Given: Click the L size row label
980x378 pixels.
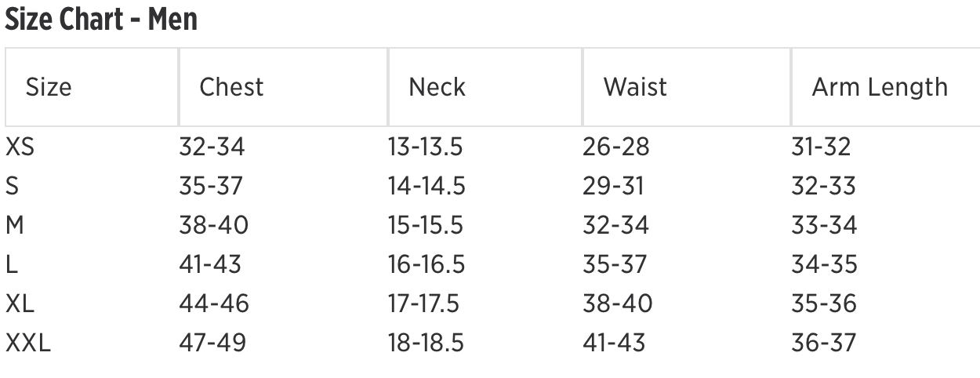Looking at the screenshot, I should point(11,264).
